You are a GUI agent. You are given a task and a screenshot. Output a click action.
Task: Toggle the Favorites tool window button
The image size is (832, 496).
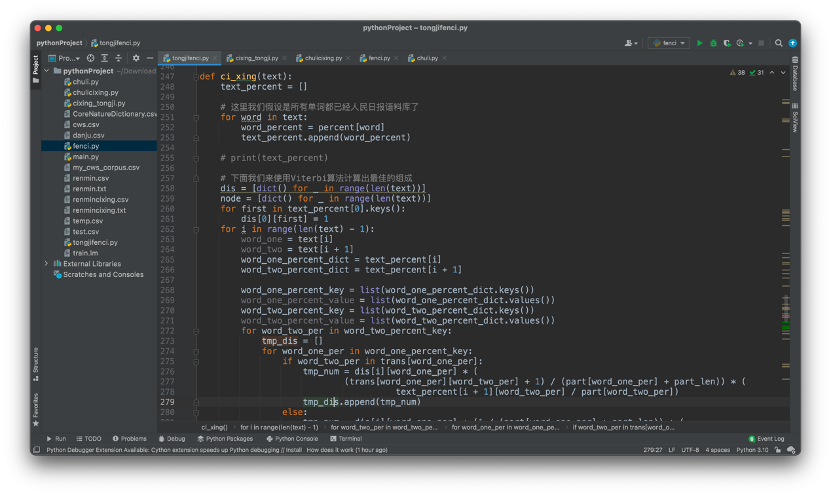pos(36,410)
